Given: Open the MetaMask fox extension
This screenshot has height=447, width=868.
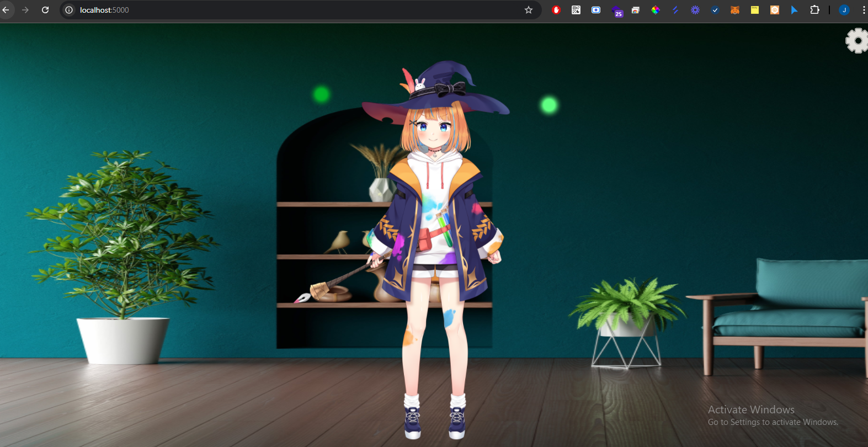Looking at the screenshot, I should pyautogui.click(x=735, y=10).
